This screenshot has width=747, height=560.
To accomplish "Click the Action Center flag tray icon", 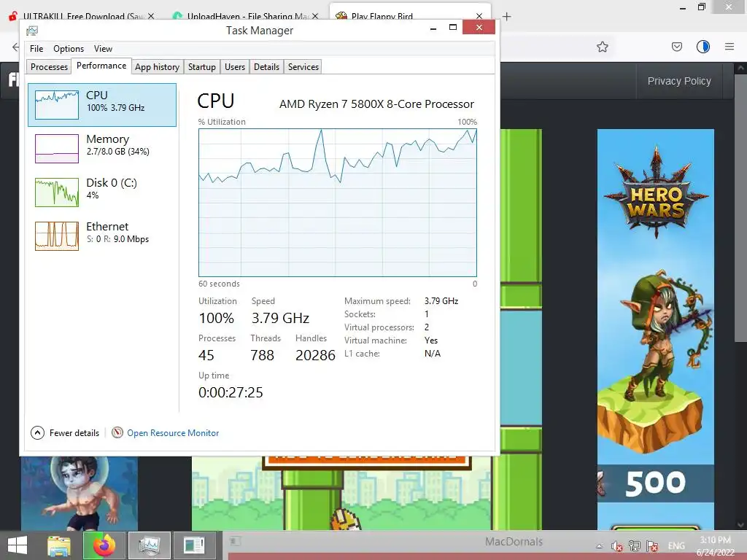I will click(652, 546).
